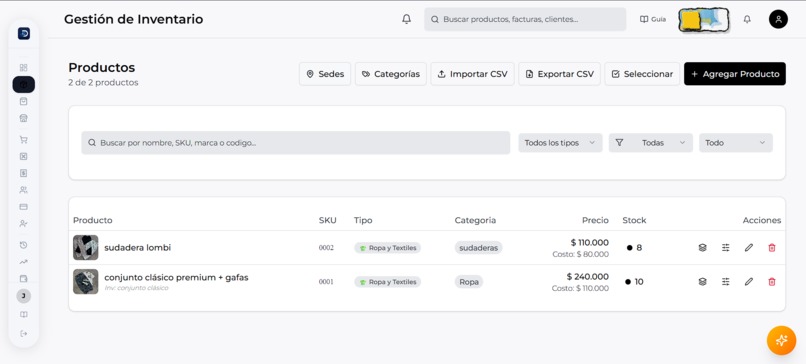806x364 pixels.
Task: Click Importar CSV button
Action: coord(472,74)
